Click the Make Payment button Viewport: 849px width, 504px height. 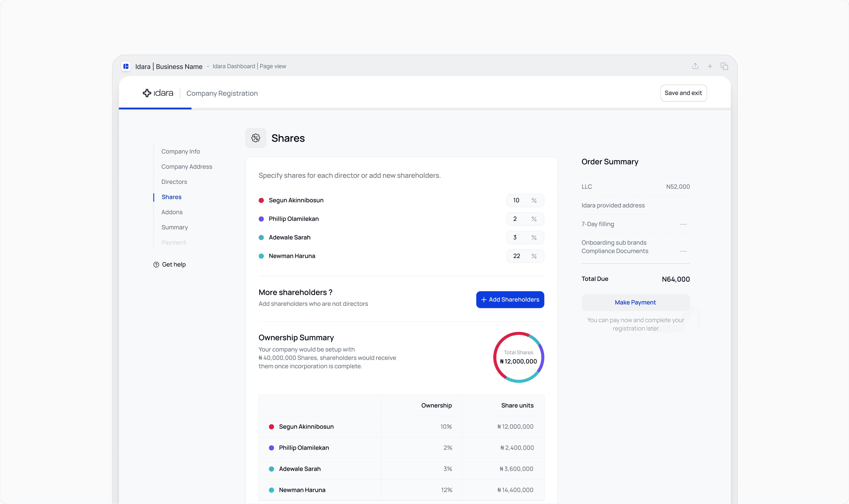[635, 302]
